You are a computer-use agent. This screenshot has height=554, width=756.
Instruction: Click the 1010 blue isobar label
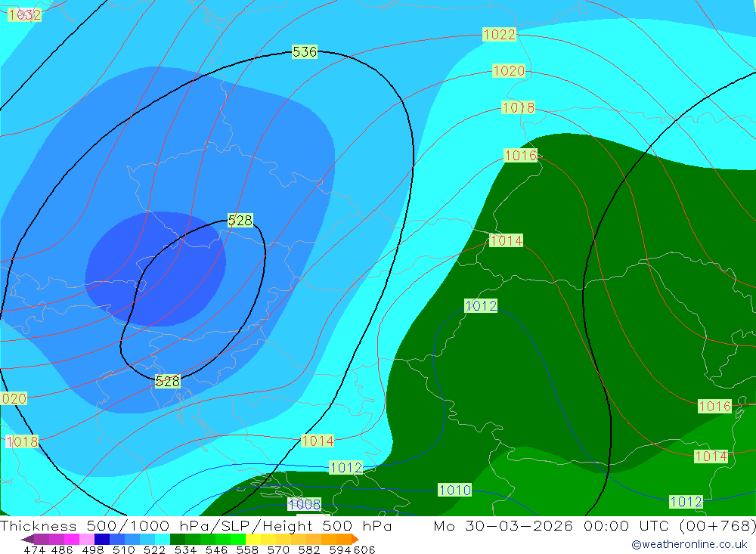pyautogui.click(x=454, y=491)
